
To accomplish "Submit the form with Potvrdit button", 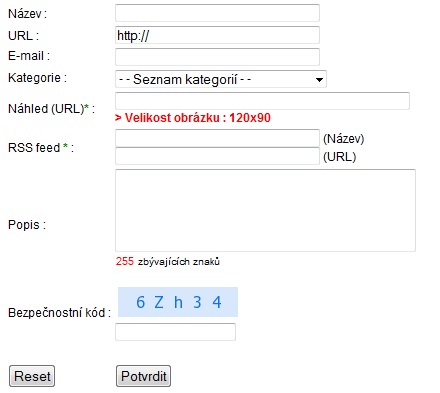I will 143,376.
